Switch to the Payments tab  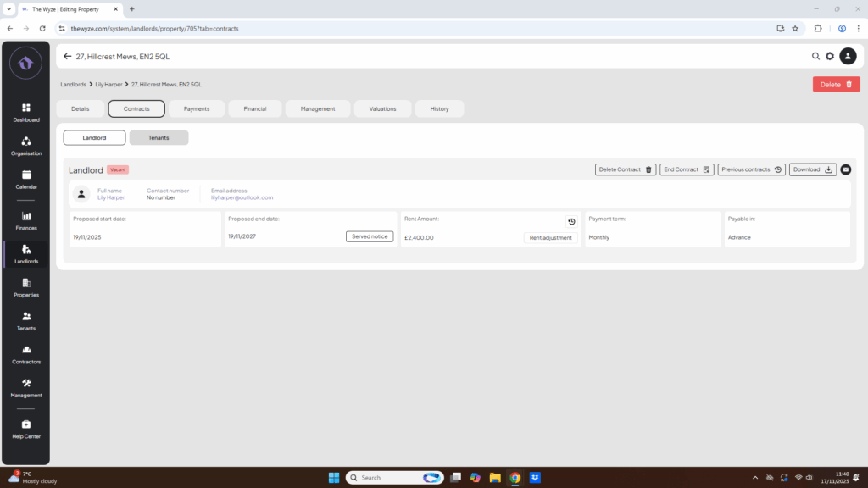[x=197, y=108]
